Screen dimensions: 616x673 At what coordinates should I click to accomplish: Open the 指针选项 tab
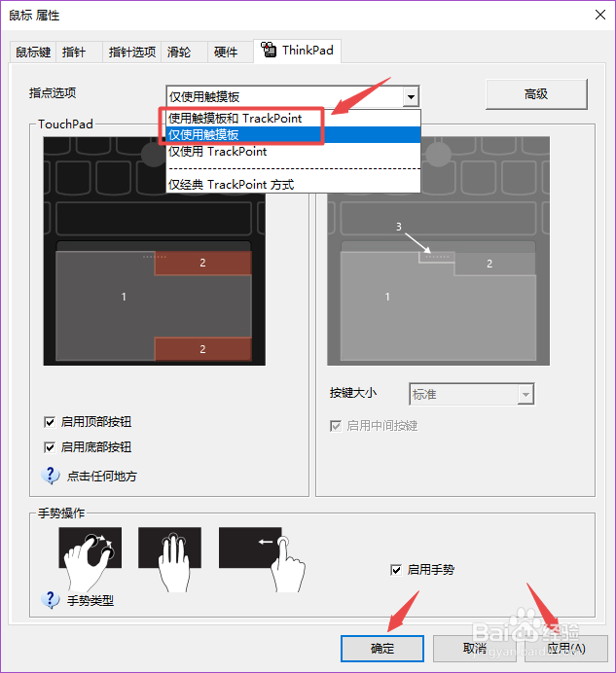(x=132, y=53)
